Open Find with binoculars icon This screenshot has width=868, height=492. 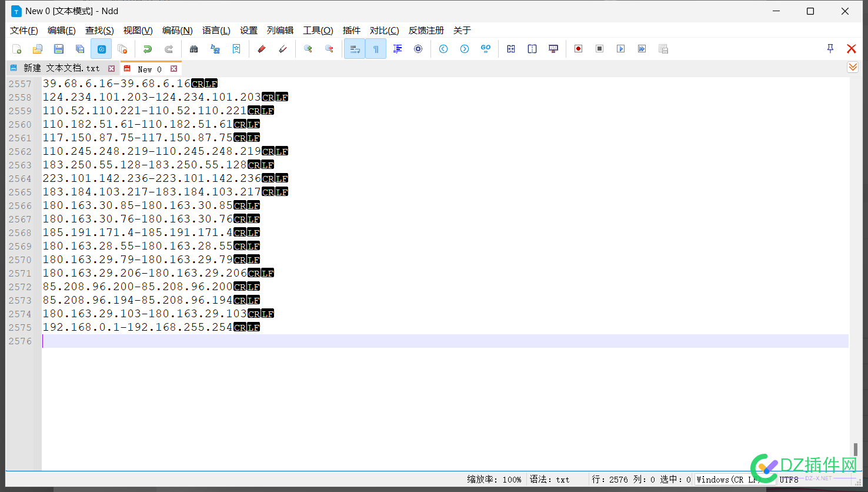coord(193,49)
